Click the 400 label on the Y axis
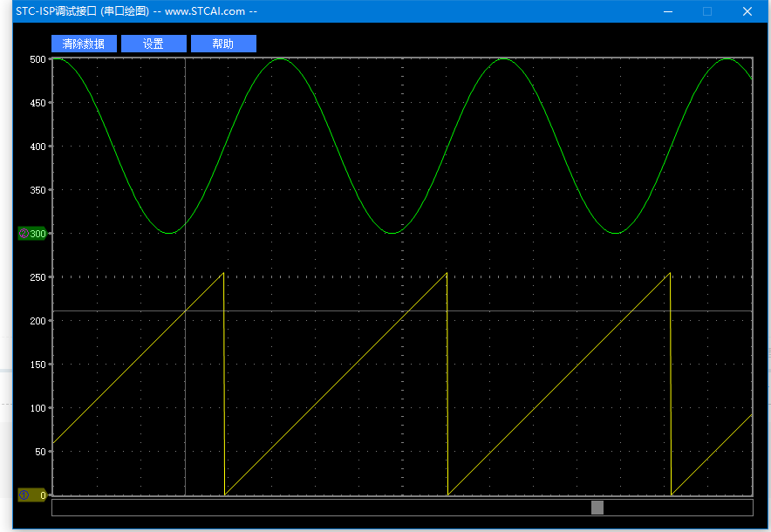Image resolution: width=771 pixels, height=532 pixels. click(x=38, y=147)
